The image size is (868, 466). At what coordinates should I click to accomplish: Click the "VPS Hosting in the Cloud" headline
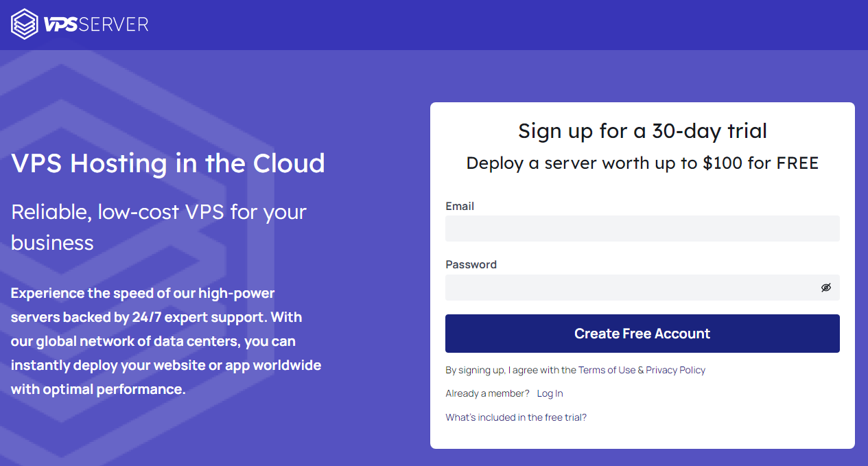168,163
